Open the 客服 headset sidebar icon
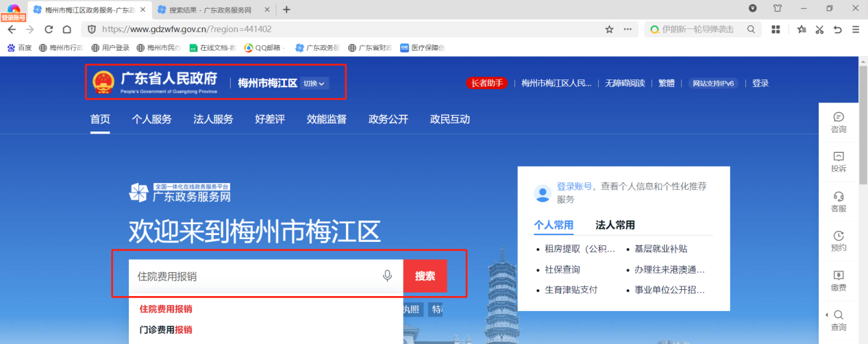The image size is (868, 344). coord(839,201)
